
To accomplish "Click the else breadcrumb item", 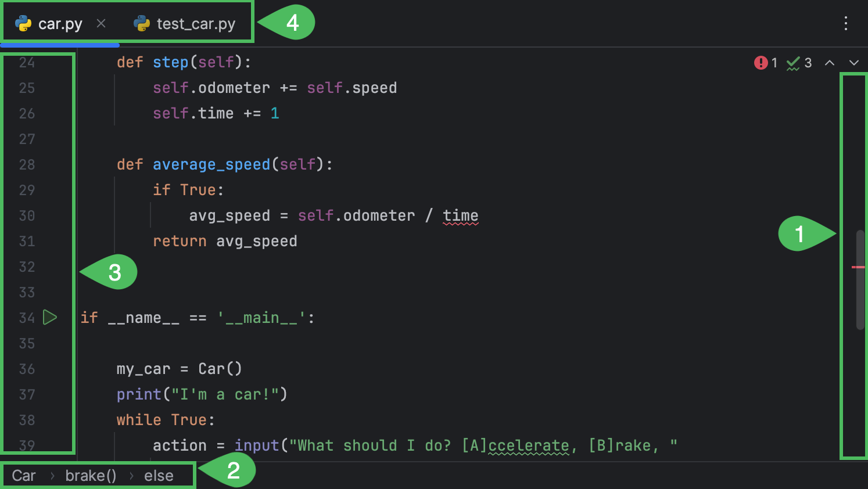I will pyautogui.click(x=158, y=475).
